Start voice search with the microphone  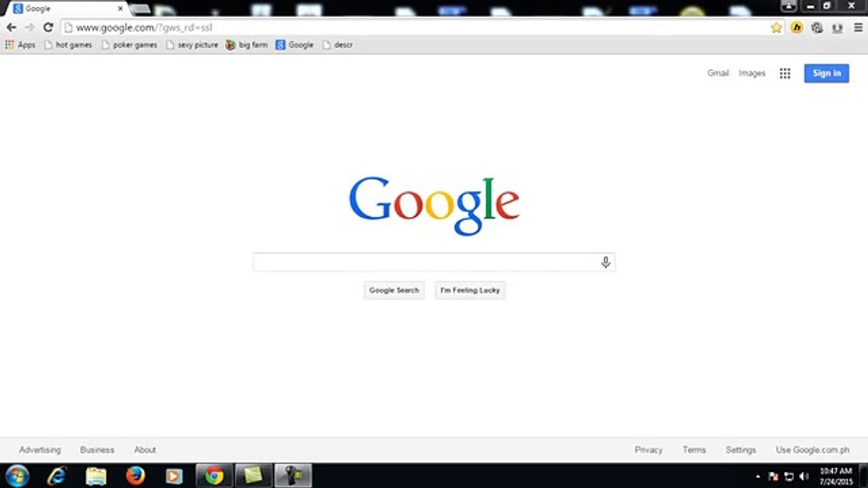[x=606, y=262]
